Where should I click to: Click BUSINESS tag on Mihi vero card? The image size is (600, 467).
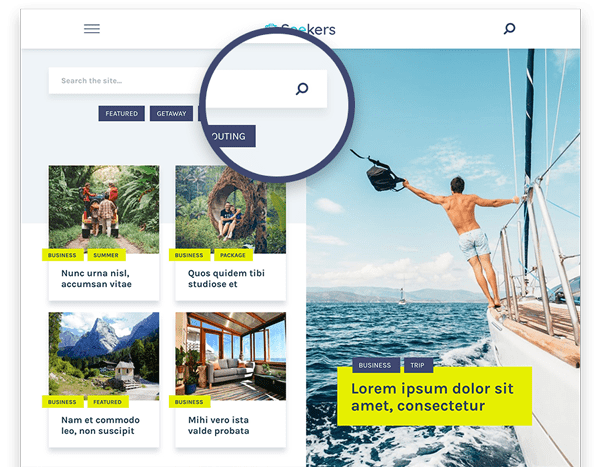pos(189,402)
